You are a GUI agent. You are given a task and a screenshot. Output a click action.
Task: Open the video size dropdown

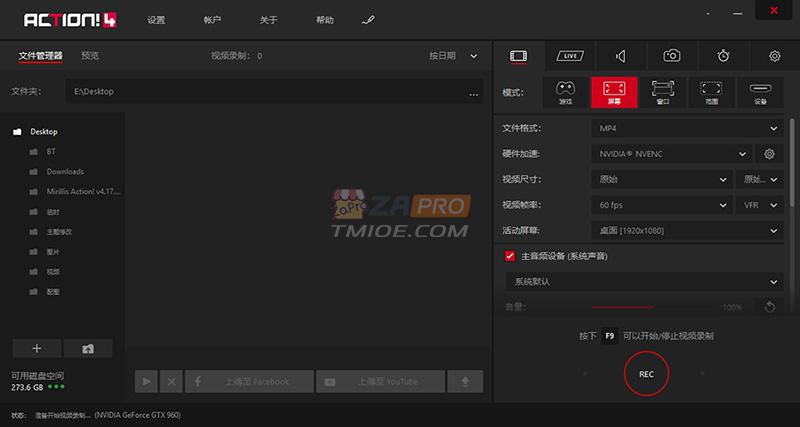662,180
